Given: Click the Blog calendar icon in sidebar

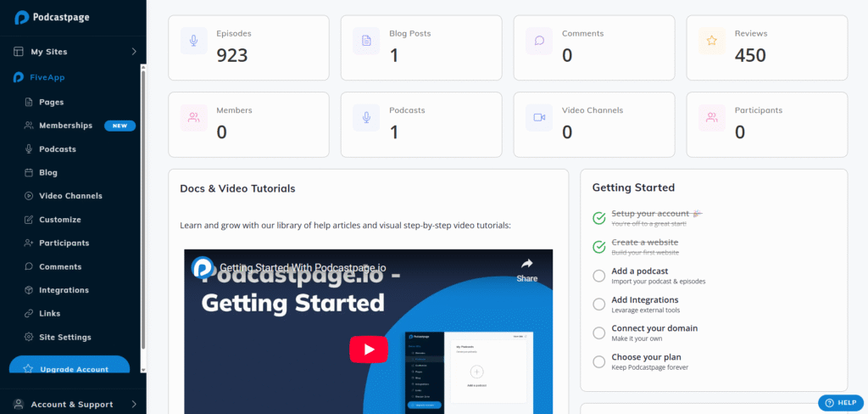Looking at the screenshot, I should [x=28, y=172].
